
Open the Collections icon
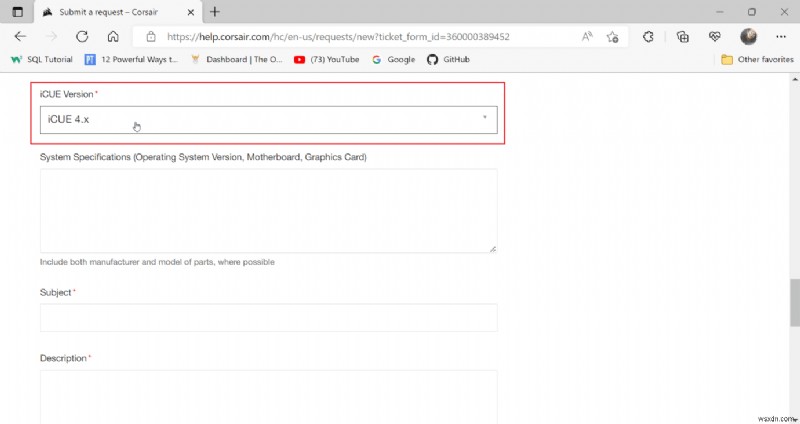click(683, 37)
